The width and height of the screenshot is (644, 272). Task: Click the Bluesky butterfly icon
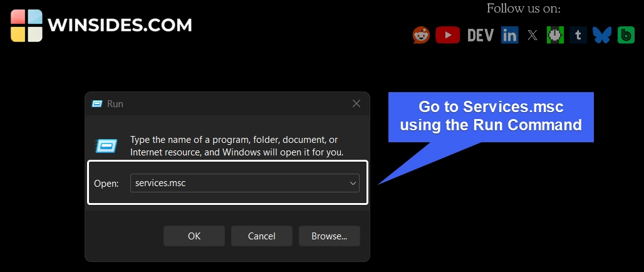point(602,35)
